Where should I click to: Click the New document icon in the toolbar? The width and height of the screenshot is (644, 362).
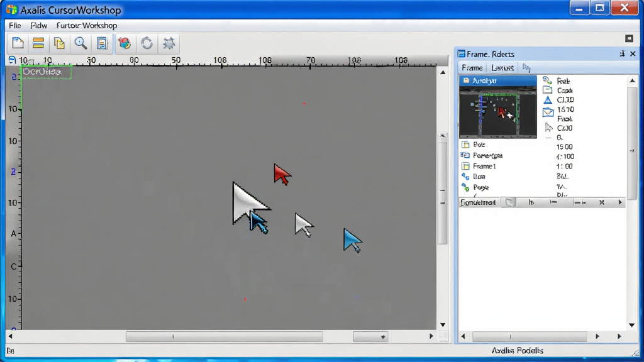point(18,43)
